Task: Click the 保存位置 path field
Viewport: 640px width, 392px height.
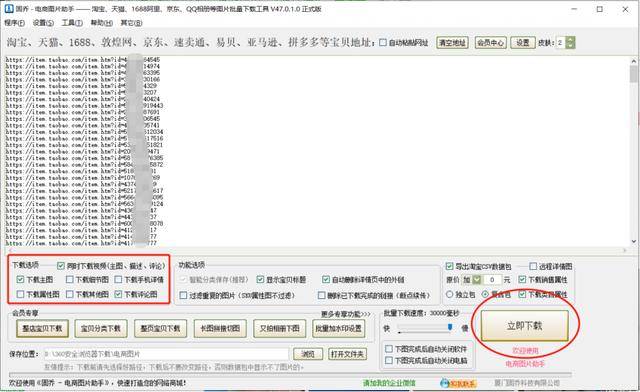Action: point(166,354)
